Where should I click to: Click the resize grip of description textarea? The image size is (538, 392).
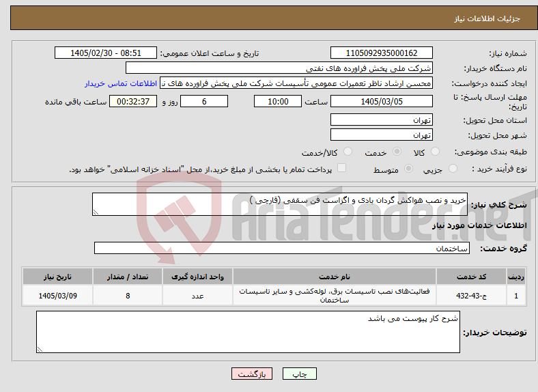point(96,212)
